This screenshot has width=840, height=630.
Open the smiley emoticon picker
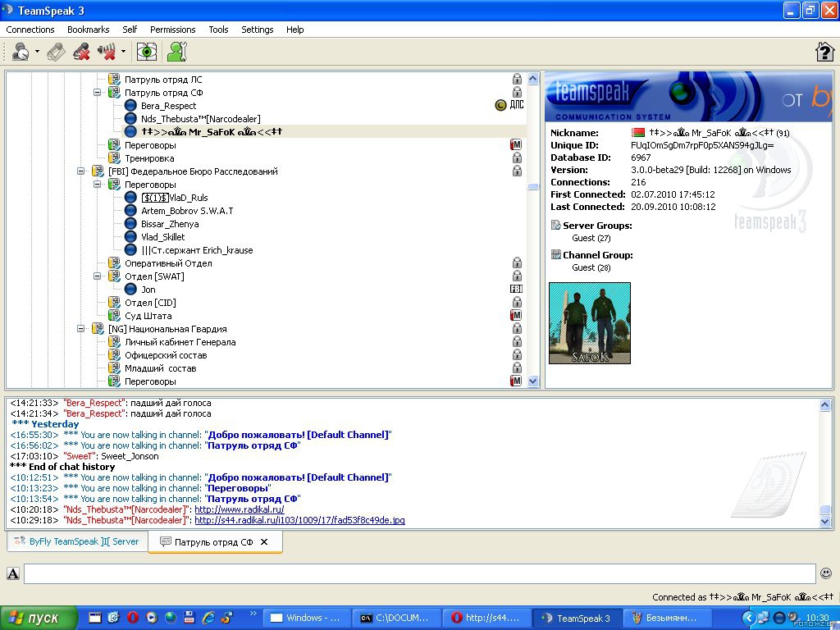(825, 573)
